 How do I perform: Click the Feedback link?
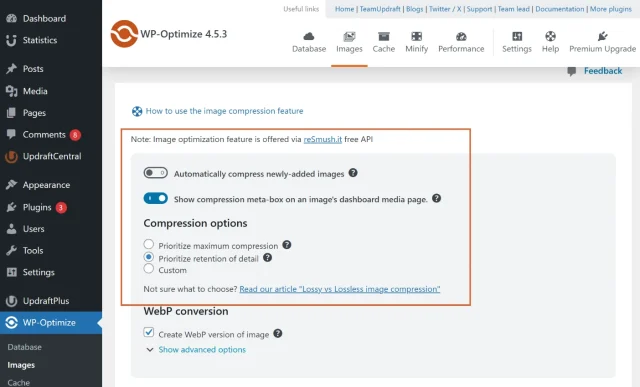[603, 71]
